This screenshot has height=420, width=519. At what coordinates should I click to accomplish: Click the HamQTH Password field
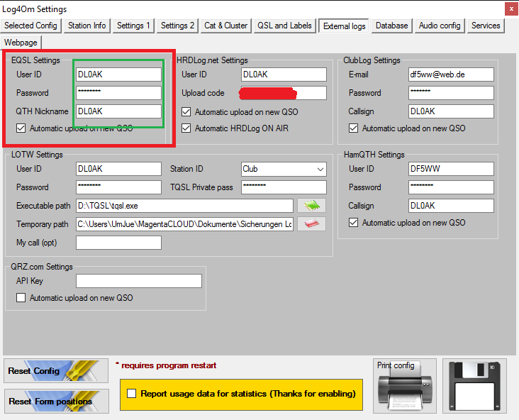coord(451,187)
